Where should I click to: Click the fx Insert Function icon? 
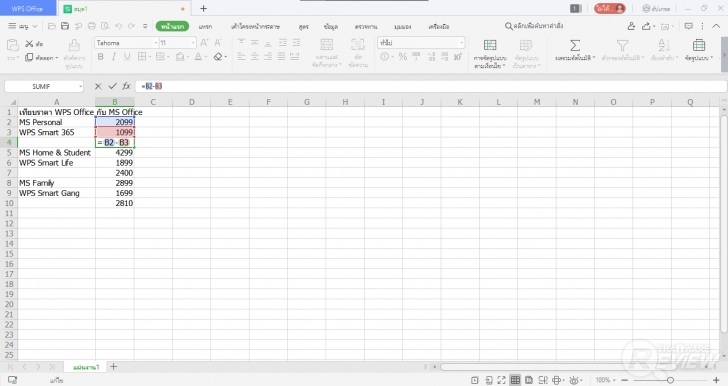coord(126,86)
